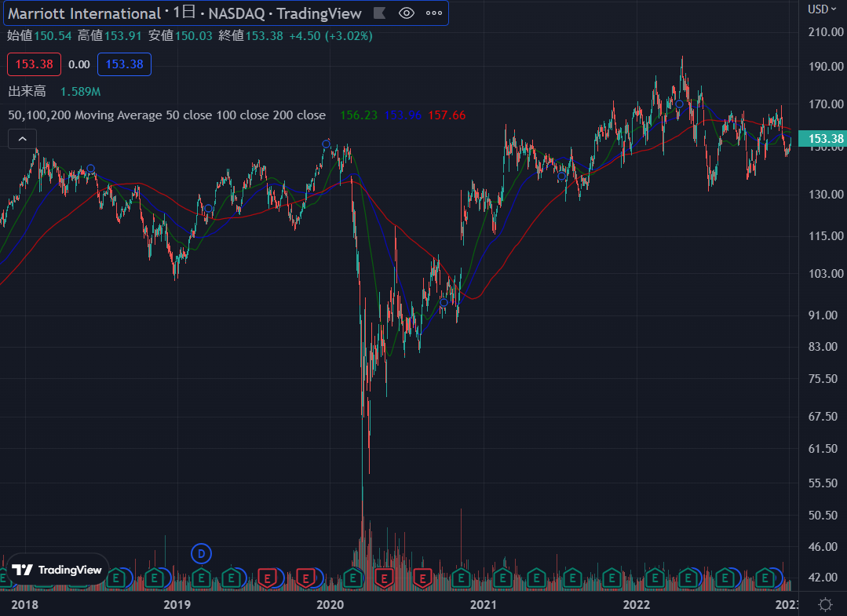Click the 2020 label on time axis

pos(330,605)
